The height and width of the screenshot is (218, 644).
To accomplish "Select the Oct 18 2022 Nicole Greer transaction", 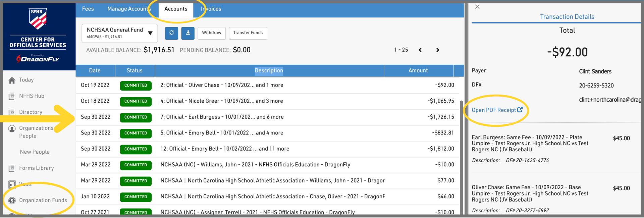I will (221, 101).
